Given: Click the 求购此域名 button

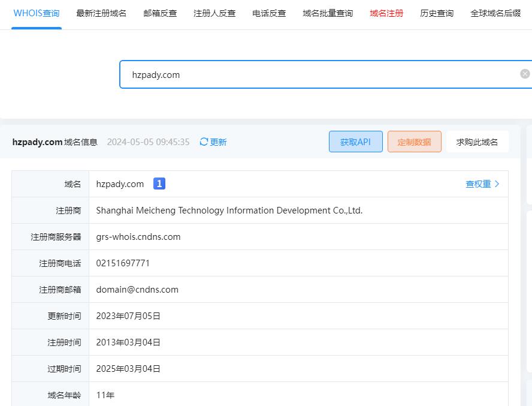Looking at the screenshot, I should point(477,142).
